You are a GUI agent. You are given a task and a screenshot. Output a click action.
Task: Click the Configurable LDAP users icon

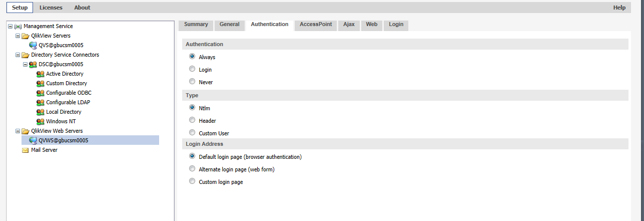point(41,102)
